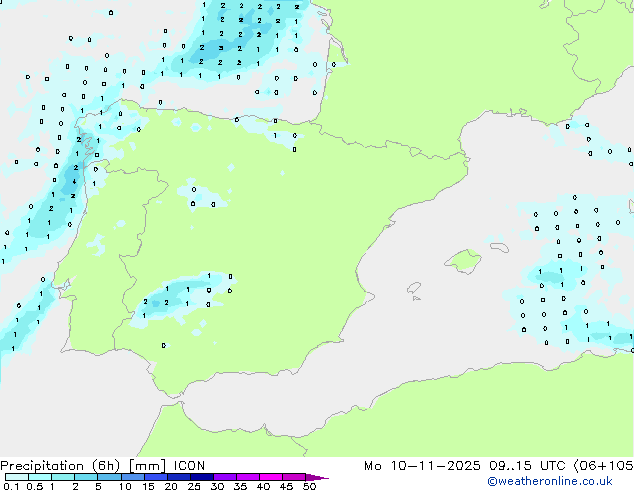The height and width of the screenshot is (490, 634).
Task: Click the '50' legend label
Action: tap(309, 486)
